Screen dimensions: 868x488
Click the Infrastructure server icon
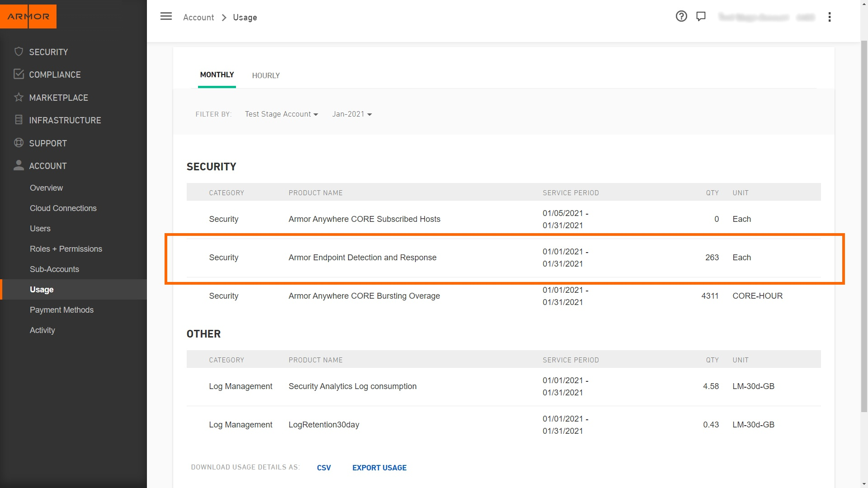coord(19,120)
